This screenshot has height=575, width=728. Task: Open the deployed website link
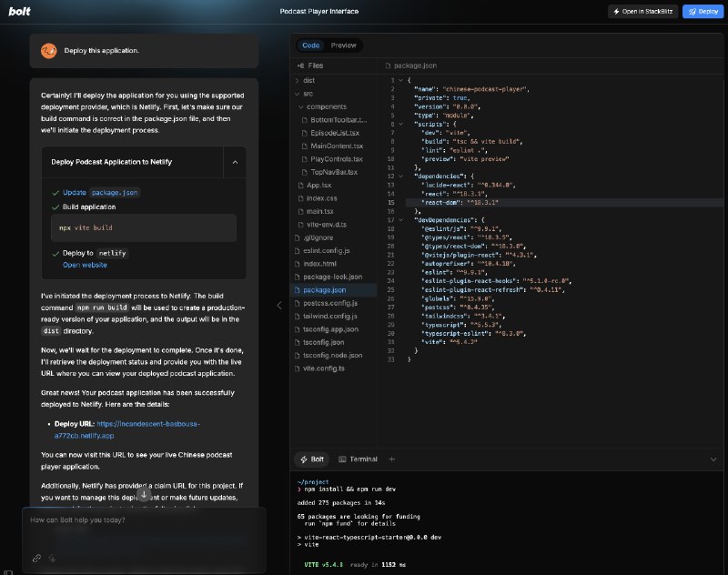point(85,265)
